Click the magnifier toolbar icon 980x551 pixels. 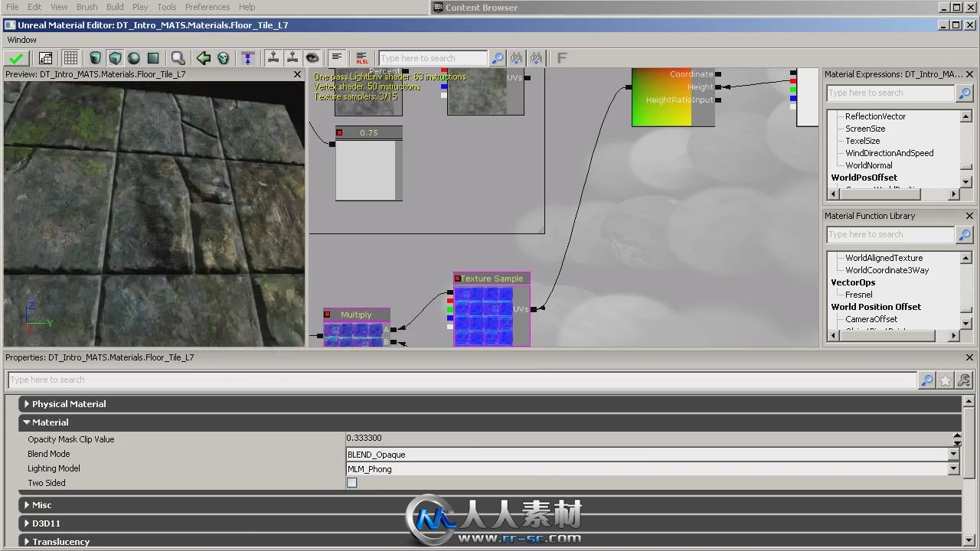click(178, 58)
